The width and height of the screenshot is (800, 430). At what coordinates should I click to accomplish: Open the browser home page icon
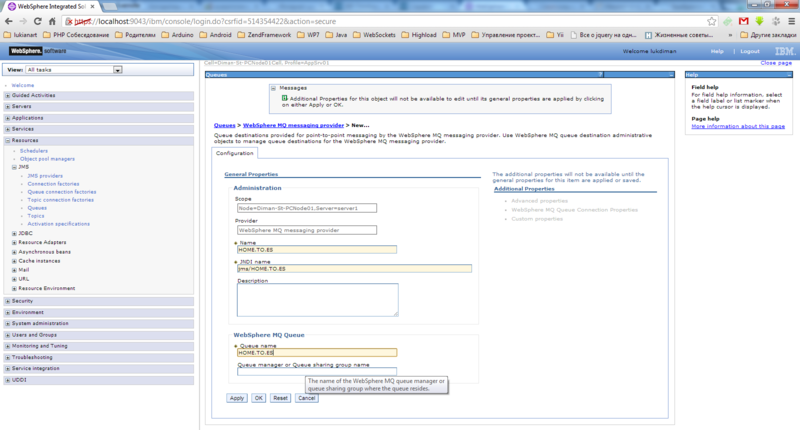coord(52,21)
